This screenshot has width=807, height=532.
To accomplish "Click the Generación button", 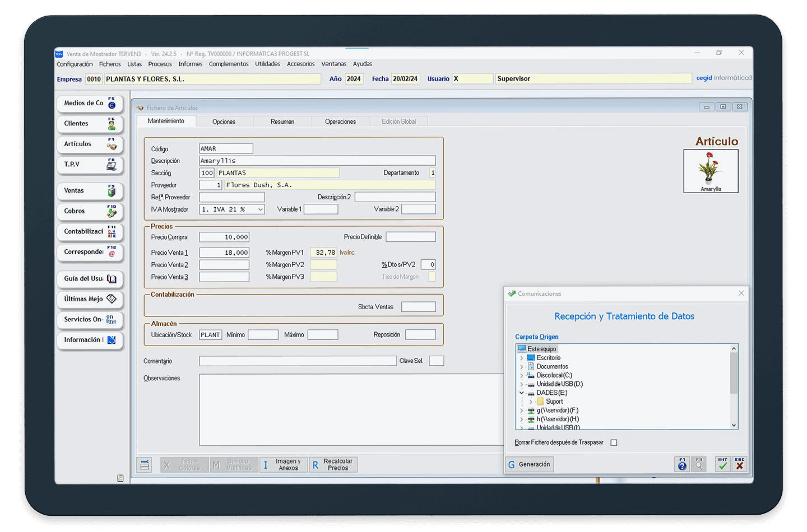I will click(529, 464).
